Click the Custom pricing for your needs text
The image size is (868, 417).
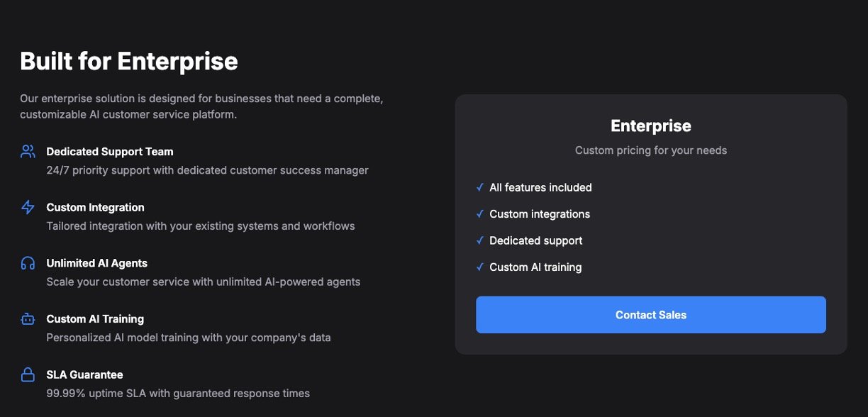(x=650, y=150)
